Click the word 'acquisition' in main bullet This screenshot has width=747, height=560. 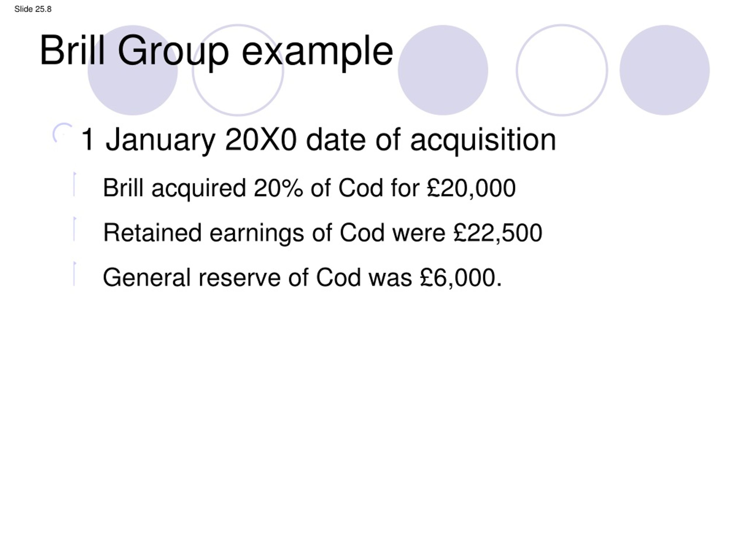[483, 140]
